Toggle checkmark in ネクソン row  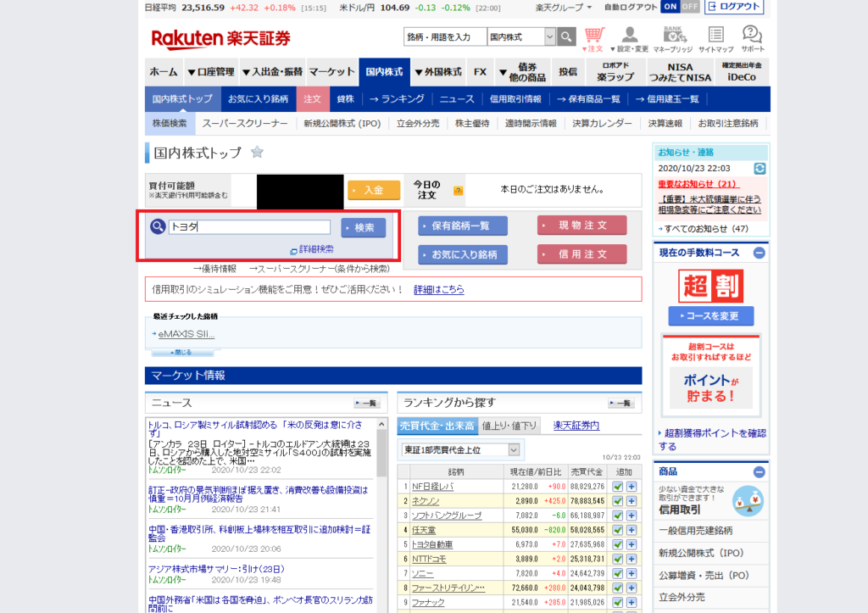pyautogui.click(x=617, y=500)
